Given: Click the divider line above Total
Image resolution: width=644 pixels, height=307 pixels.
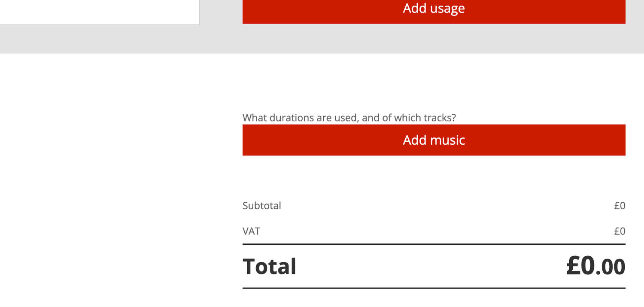Looking at the screenshot, I should click(x=434, y=244).
